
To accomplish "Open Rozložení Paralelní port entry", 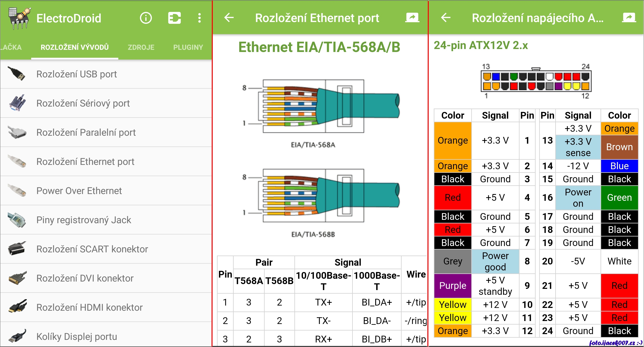I will point(86,132).
